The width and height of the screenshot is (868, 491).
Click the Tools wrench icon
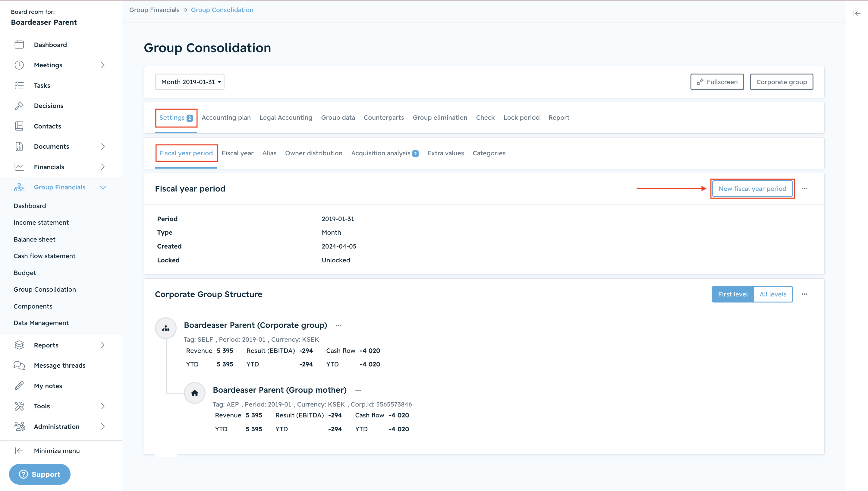coord(19,406)
